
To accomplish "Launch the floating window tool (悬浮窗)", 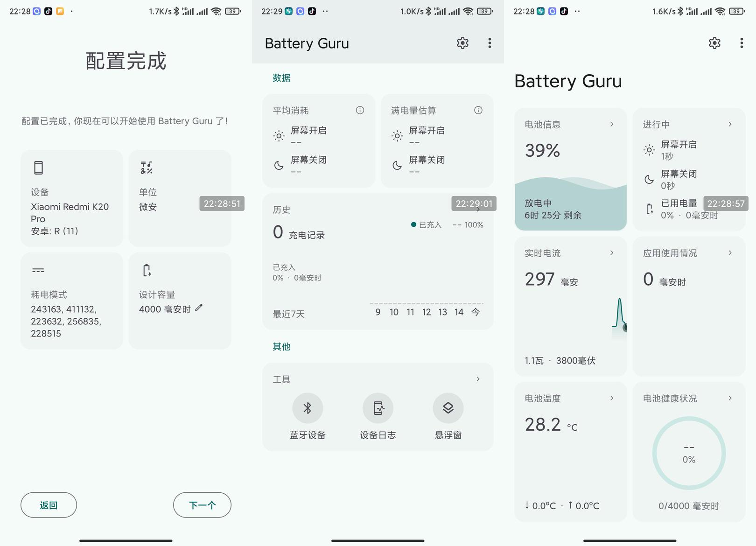I will [x=448, y=408].
